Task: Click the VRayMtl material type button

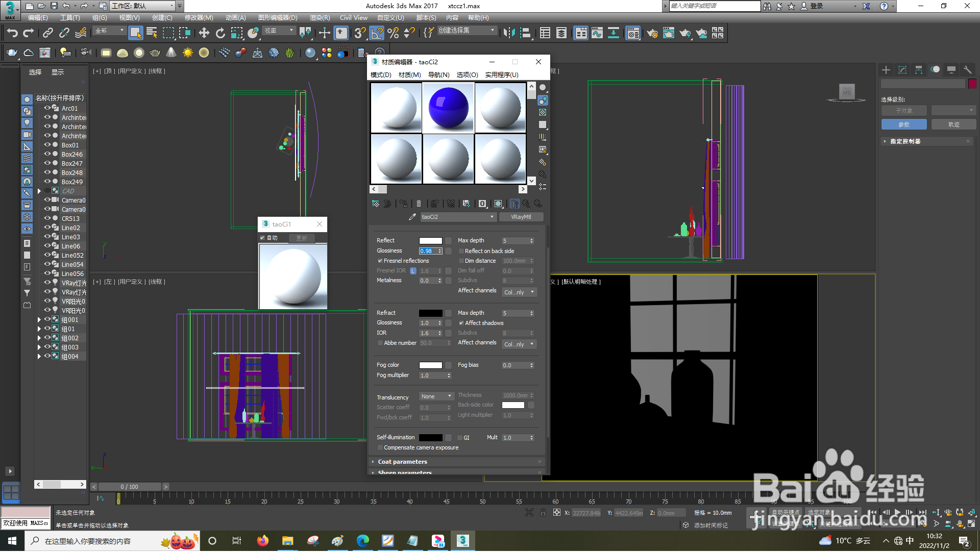Action: pyautogui.click(x=521, y=217)
